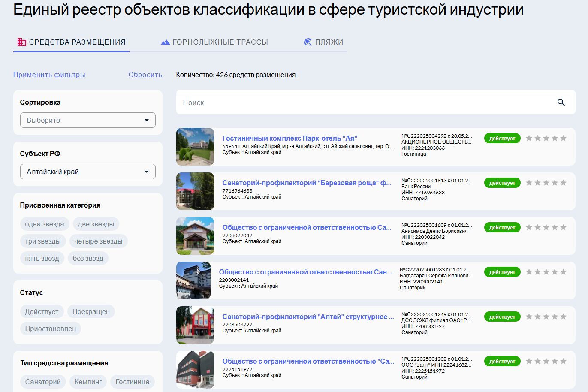Toggle the три звезды category filter
The height and width of the screenshot is (392, 588).
coord(42,241)
